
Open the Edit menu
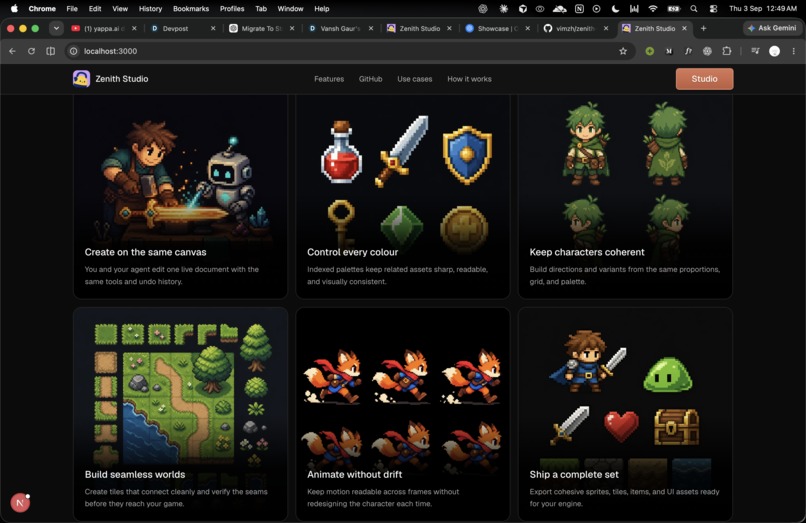coord(95,9)
